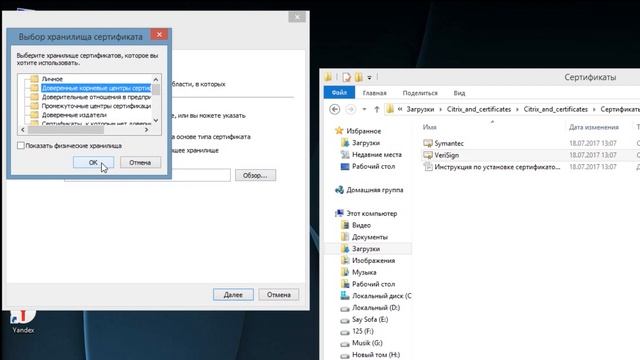Open Недавние места in sidebar
This screenshot has width=640, height=360.
(376, 155)
